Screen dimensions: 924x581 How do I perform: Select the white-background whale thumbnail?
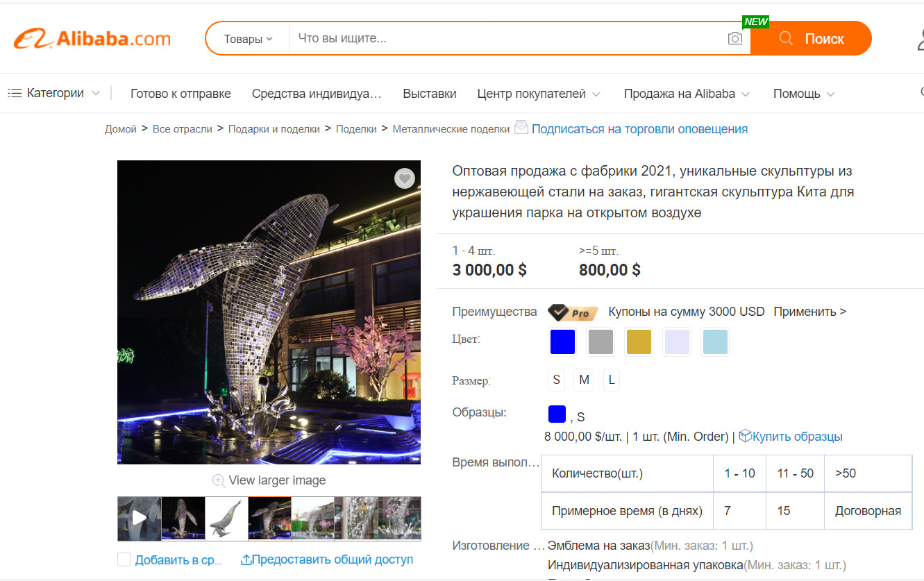pyautogui.click(x=226, y=519)
